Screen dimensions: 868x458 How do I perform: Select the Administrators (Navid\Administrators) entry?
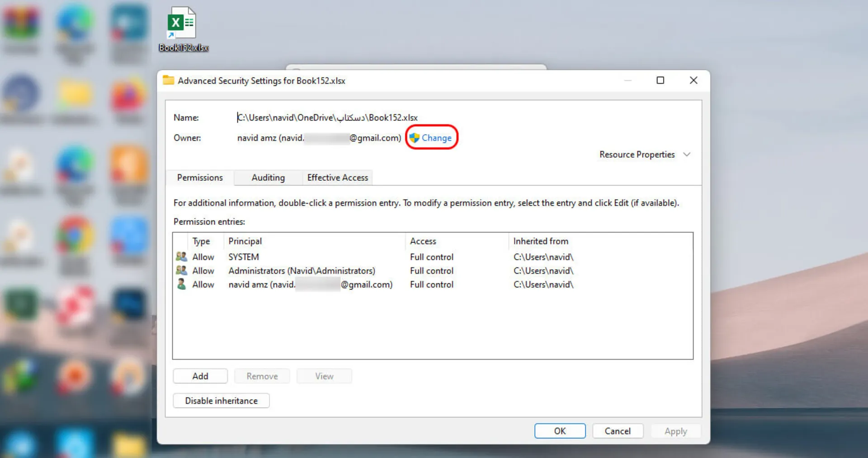433,271
